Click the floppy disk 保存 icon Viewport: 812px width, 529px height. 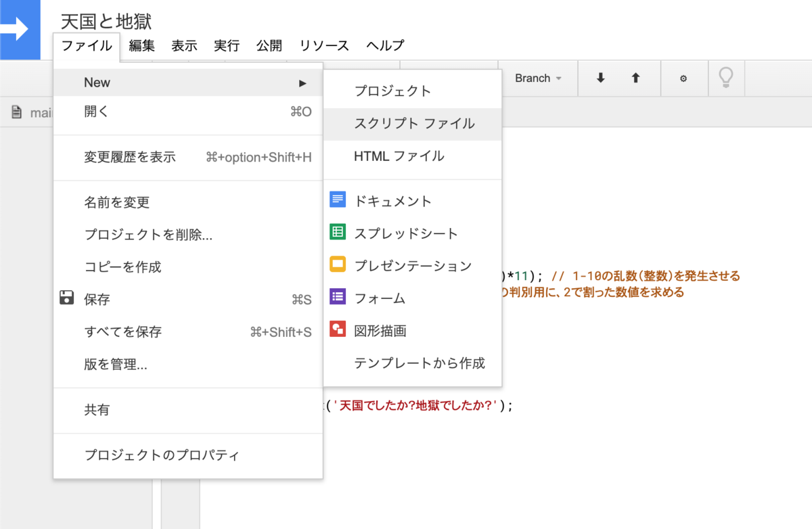click(66, 298)
